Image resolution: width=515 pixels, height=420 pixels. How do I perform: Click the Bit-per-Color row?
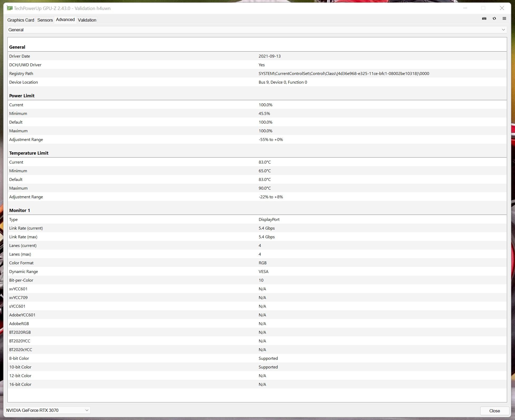[257, 280]
